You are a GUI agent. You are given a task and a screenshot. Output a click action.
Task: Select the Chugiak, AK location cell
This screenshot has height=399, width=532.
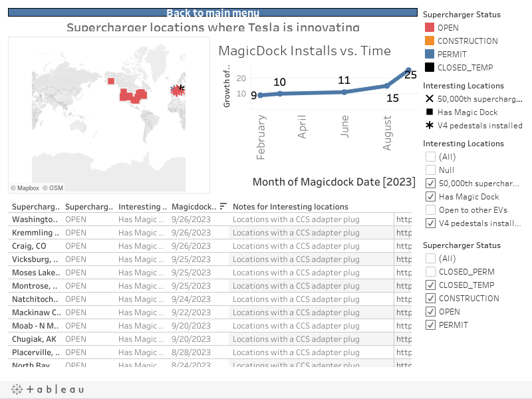click(x=34, y=339)
